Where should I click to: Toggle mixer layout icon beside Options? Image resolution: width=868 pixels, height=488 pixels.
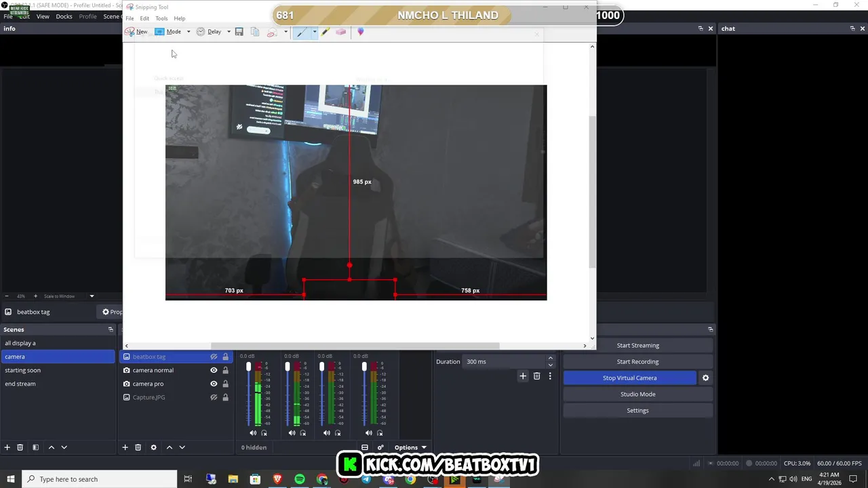pos(364,447)
